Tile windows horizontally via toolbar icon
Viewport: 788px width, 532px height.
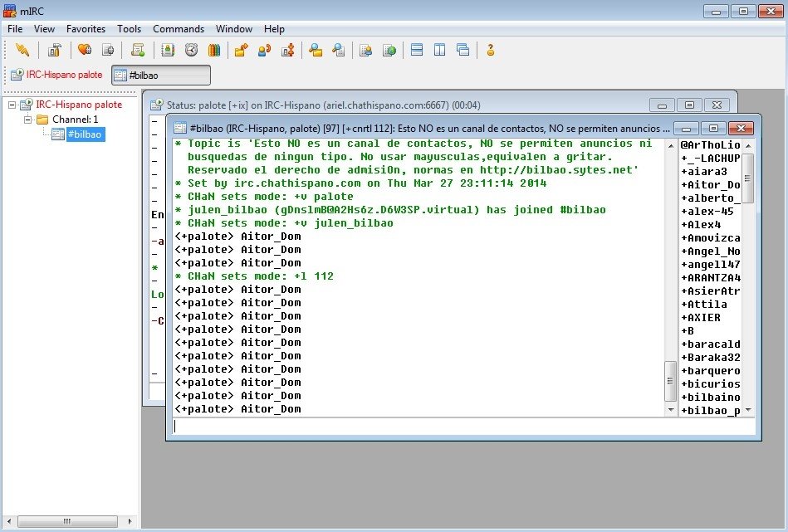[x=417, y=50]
